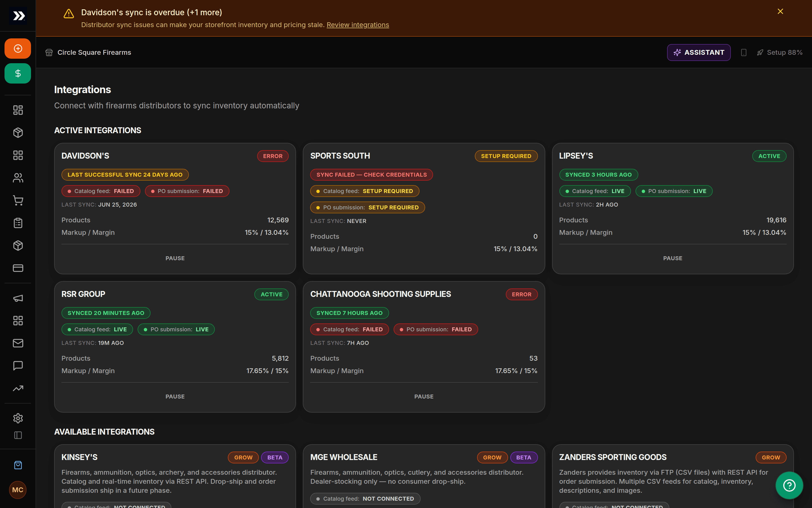This screenshot has width=812, height=508.
Task: Click the store icon beside Circle Square Firearms
Action: click(49, 52)
